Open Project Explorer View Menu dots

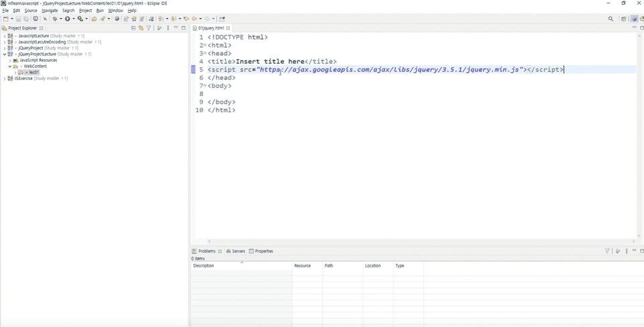pos(168,28)
